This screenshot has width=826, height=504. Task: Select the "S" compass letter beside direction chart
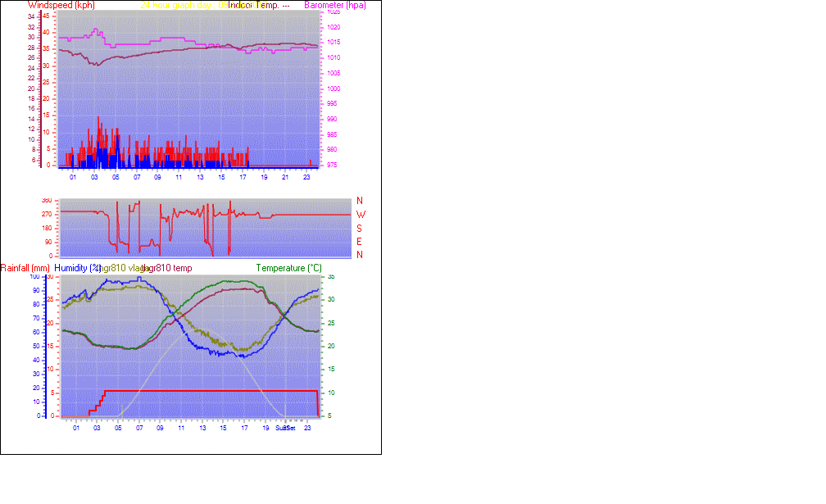pos(360,228)
